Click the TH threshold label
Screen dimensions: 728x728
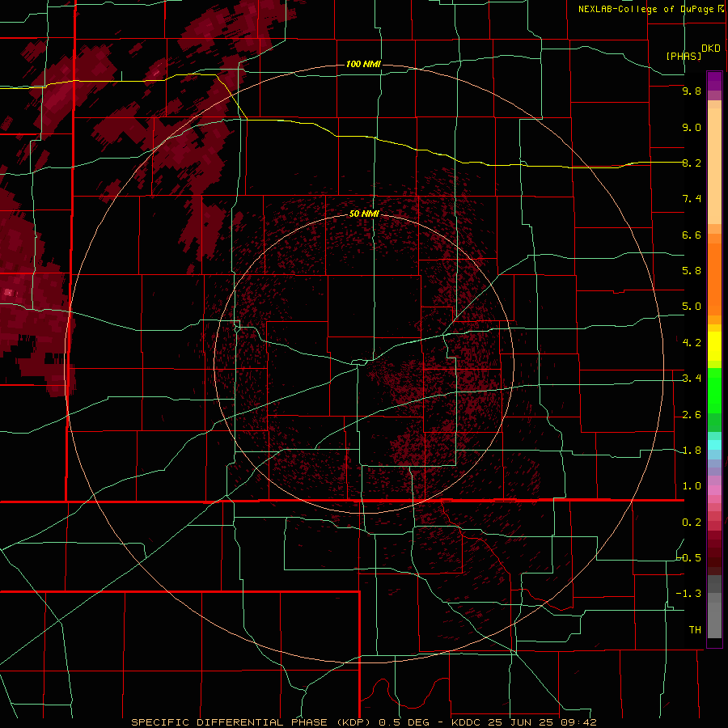coord(695,629)
